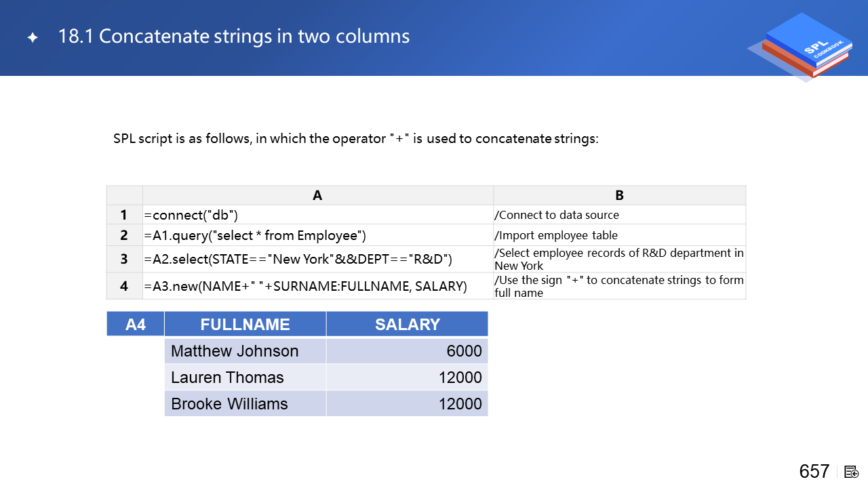Click the 'Import employee table' comment cell
Image resolution: width=868 pixels, height=488 pixels.
coord(556,235)
